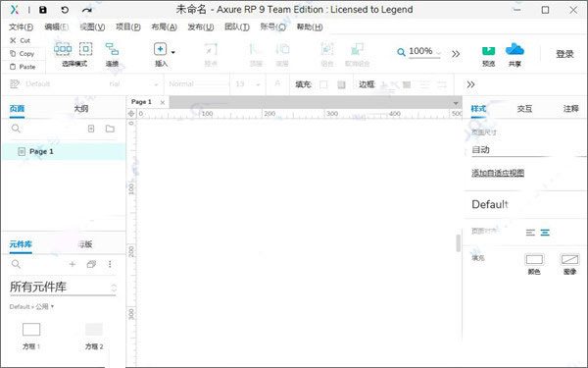Click the Undo arrow icon
Viewport: 588px width, 368px height.
tap(65, 10)
